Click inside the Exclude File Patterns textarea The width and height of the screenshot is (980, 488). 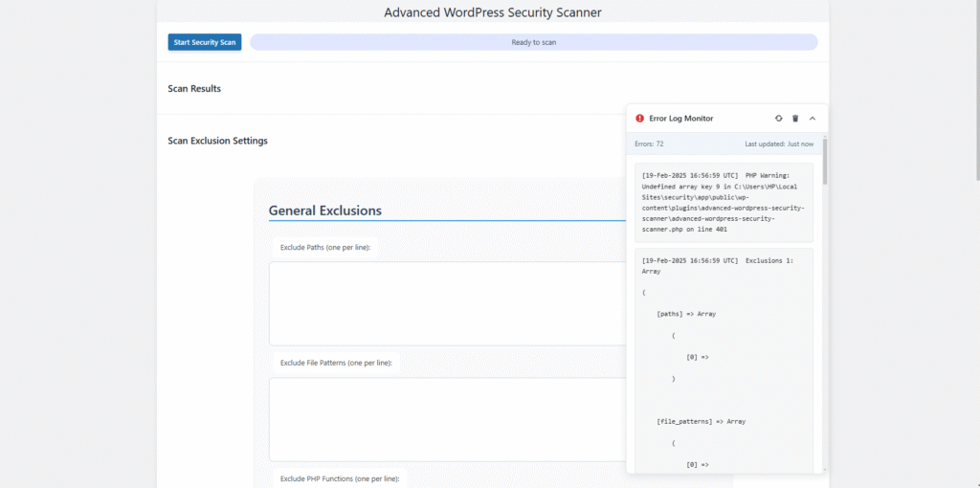coord(448,419)
